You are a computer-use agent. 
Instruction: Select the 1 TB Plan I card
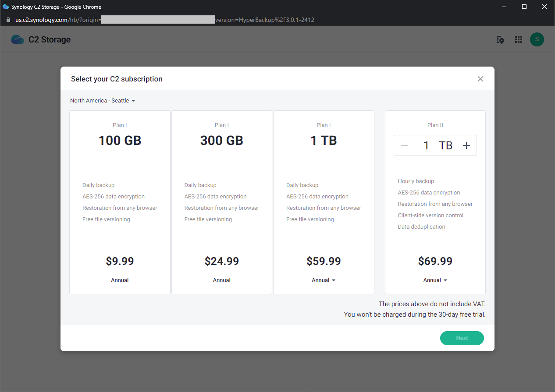tap(324, 202)
